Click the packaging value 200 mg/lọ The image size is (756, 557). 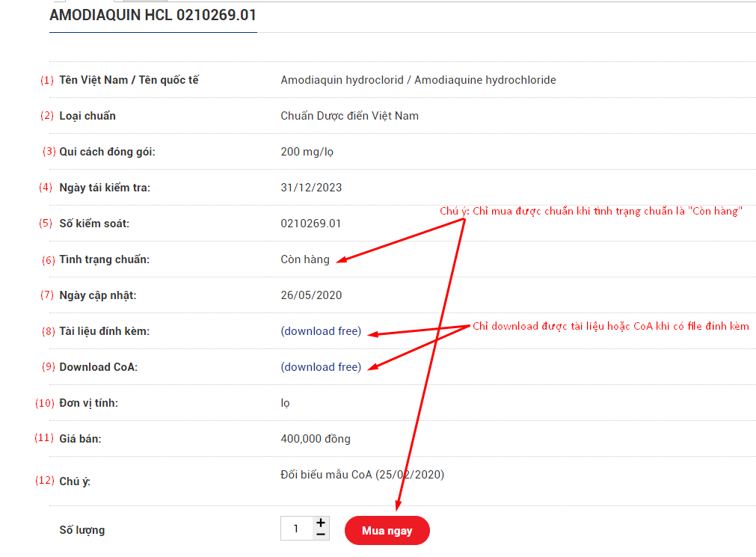(x=307, y=152)
